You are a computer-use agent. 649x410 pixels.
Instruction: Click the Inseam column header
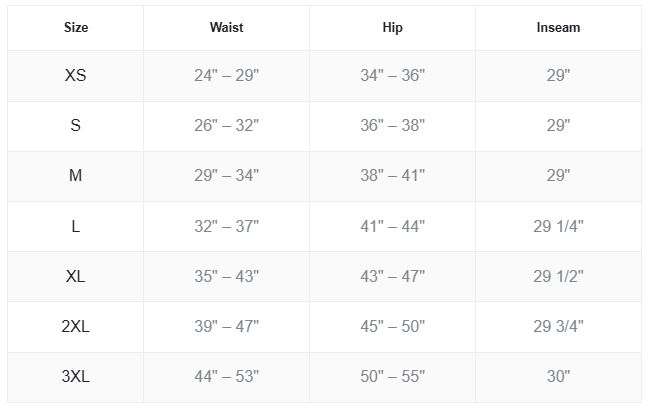pos(558,28)
